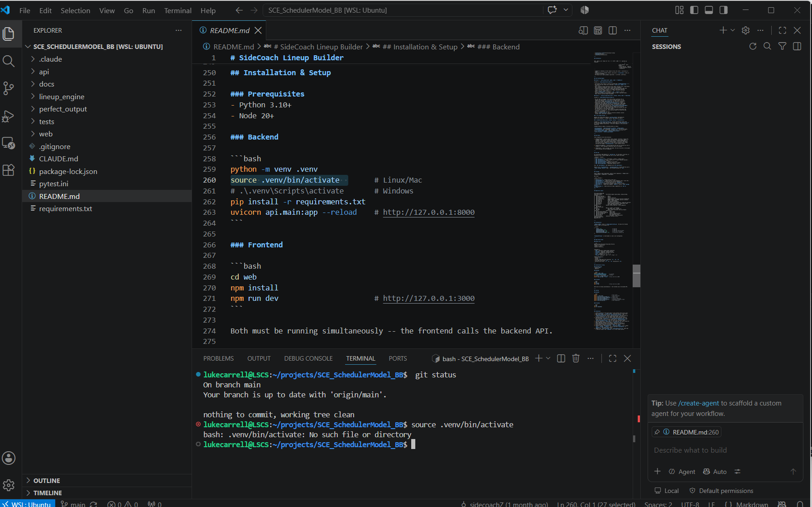812x507 pixels.
Task: Kill the terminal with trash icon
Action: tap(576, 358)
